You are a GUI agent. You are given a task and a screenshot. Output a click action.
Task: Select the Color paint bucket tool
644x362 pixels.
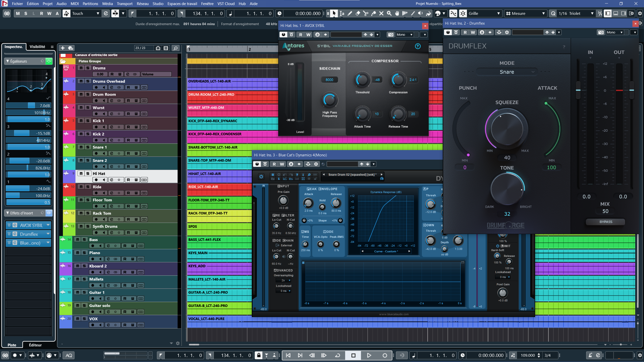point(428,14)
